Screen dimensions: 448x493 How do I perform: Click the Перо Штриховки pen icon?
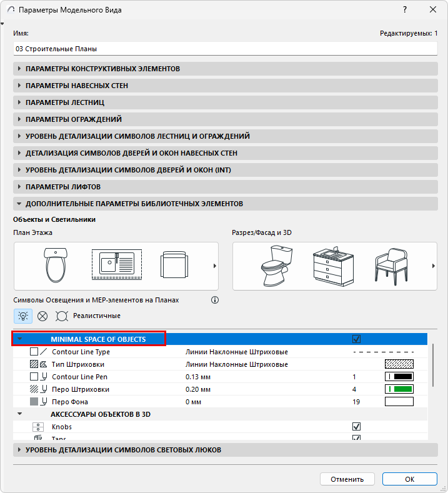coord(44,389)
